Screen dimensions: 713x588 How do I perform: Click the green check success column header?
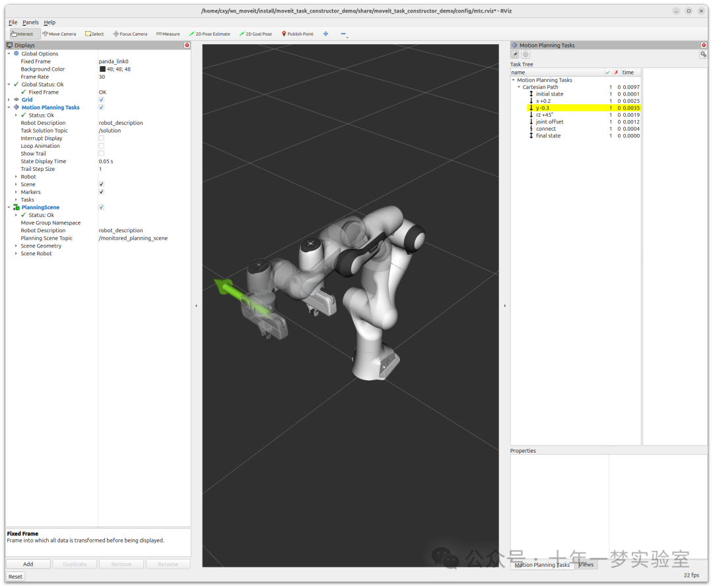[607, 72]
